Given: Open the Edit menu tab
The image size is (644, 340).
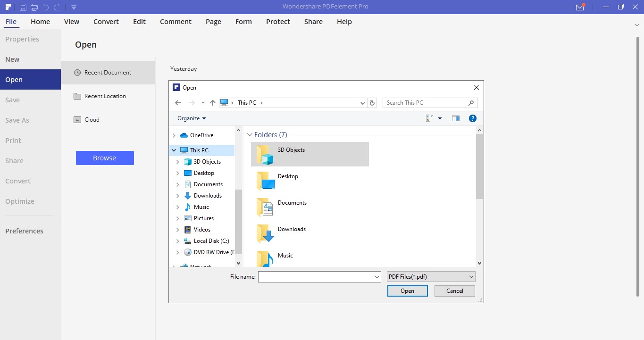Looking at the screenshot, I should coord(139,22).
